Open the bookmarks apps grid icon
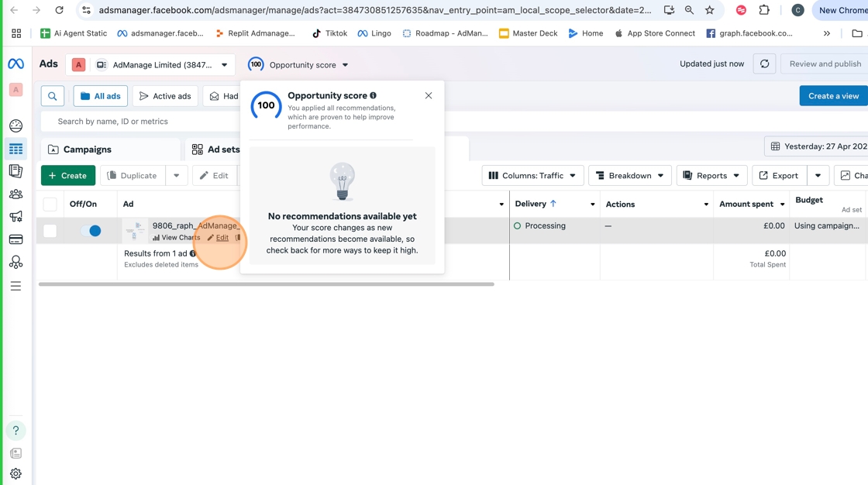The width and height of the screenshot is (868, 485). click(16, 33)
